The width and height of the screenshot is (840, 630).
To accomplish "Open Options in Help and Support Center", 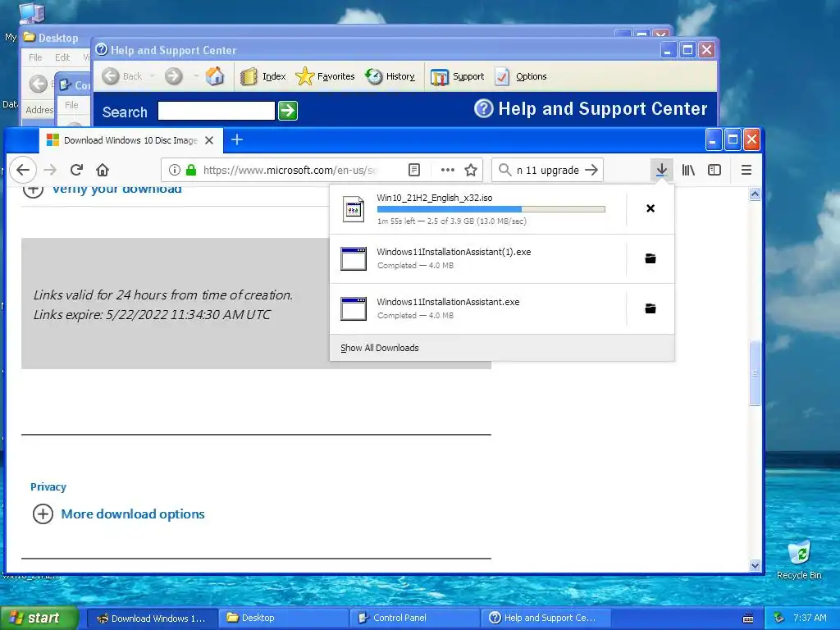I will pos(521,76).
